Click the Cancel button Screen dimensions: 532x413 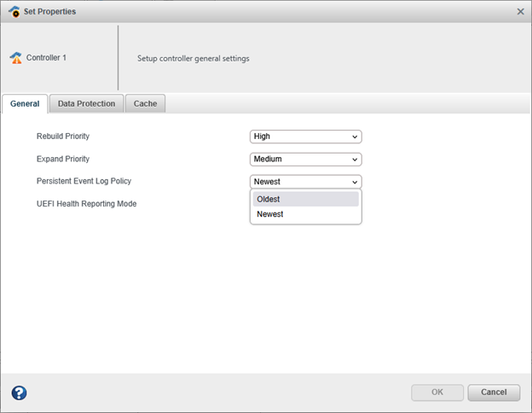point(494,393)
